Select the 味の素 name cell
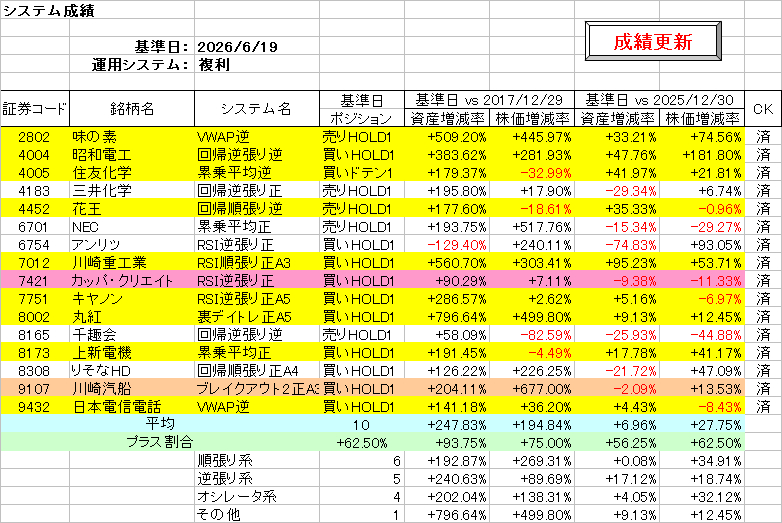This screenshot has width=782, height=523. [x=132, y=137]
